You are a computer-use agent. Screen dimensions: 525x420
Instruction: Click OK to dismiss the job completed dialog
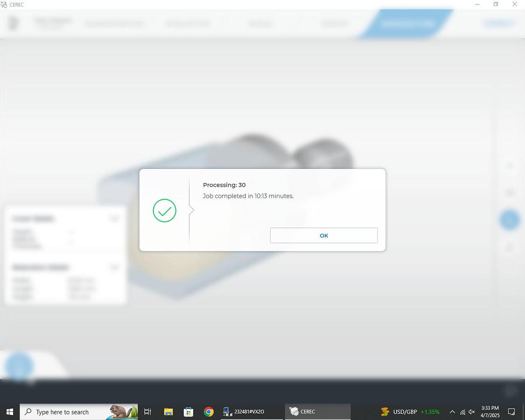tap(323, 236)
